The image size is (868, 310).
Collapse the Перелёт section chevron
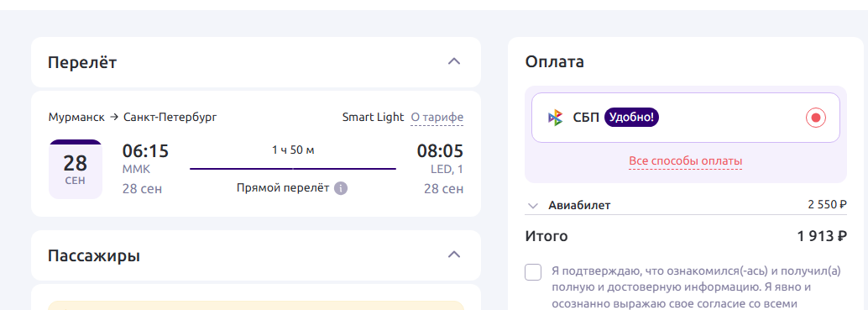(x=454, y=61)
